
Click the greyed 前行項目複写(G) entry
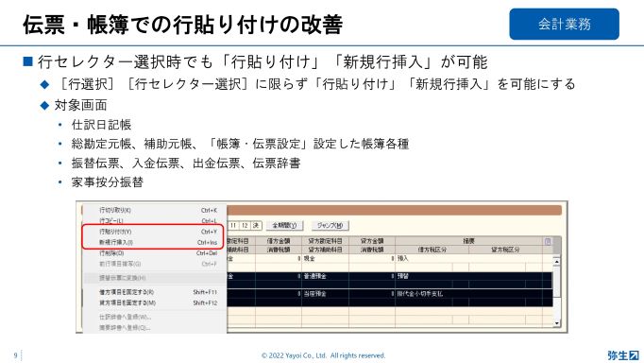point(155,264)
